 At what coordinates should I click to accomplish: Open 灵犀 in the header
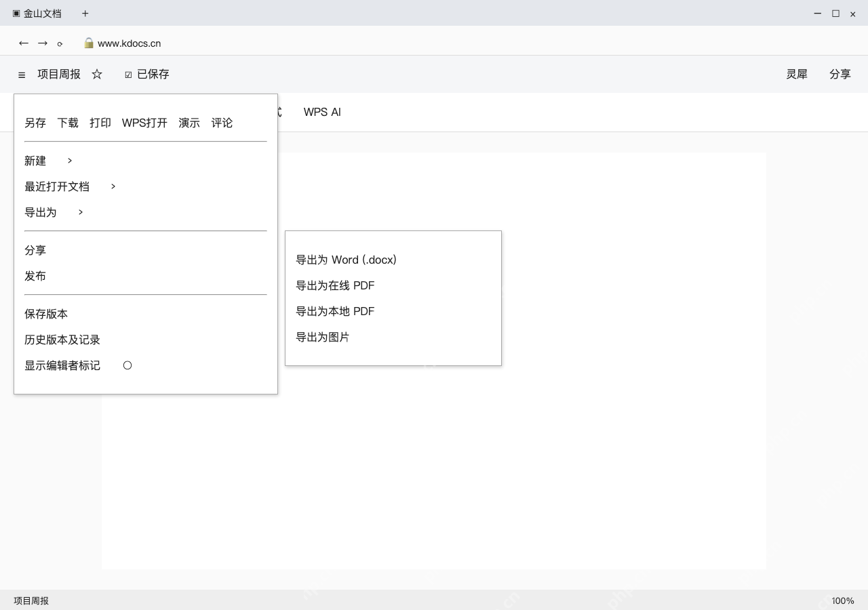click(x=797, y=74)
